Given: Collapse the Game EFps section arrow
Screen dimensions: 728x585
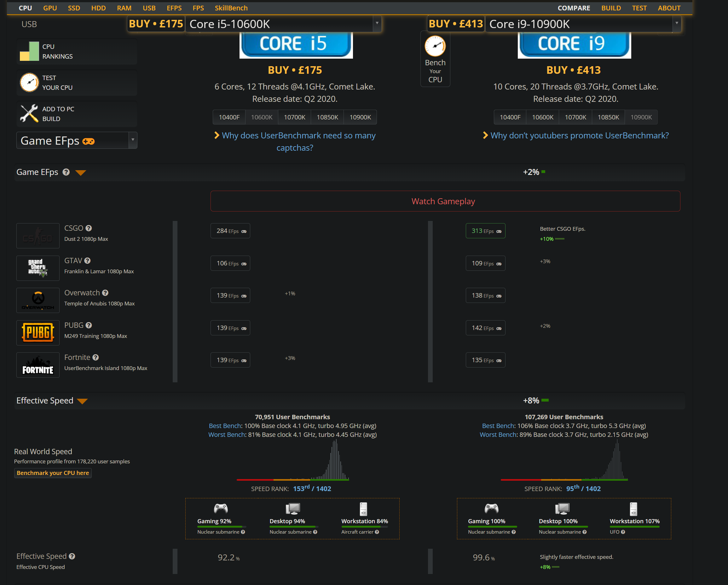Looking at the screenshot, I should tap(80, 173).
